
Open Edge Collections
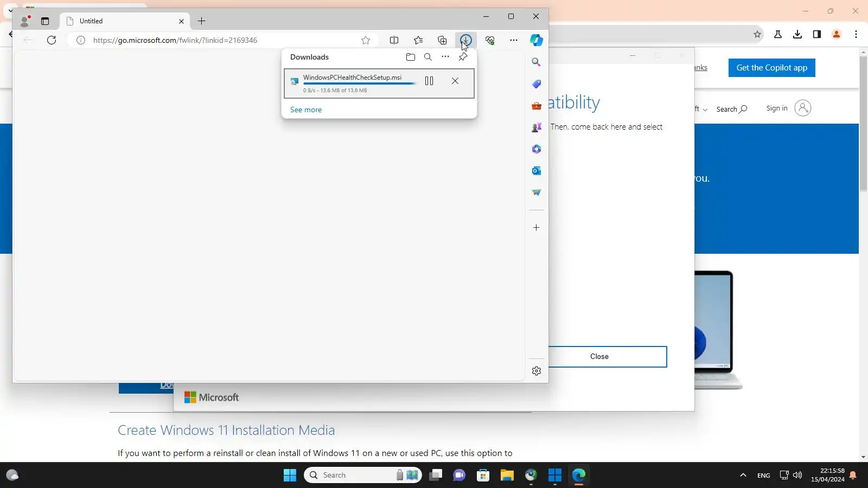click(x=442, y=40)
